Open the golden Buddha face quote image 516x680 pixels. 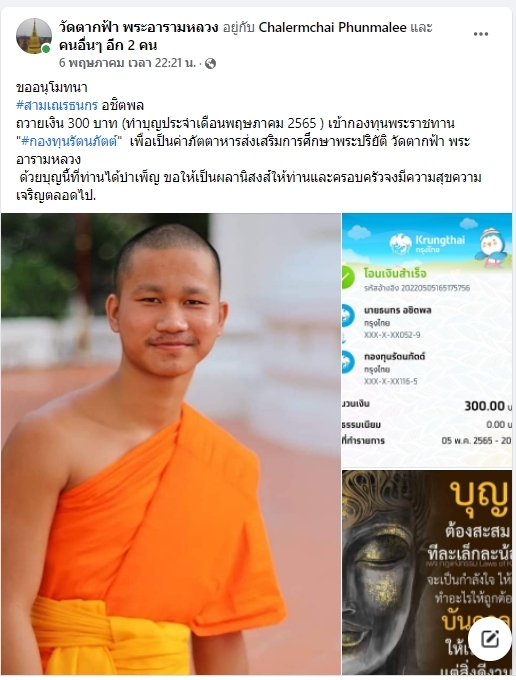pos(427,573)
